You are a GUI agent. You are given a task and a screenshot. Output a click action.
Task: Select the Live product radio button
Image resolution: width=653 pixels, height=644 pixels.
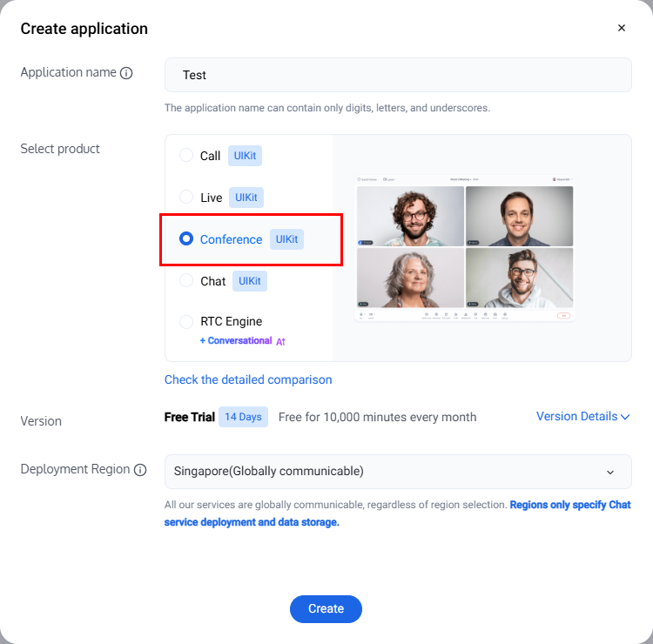(x=186, y=198)
